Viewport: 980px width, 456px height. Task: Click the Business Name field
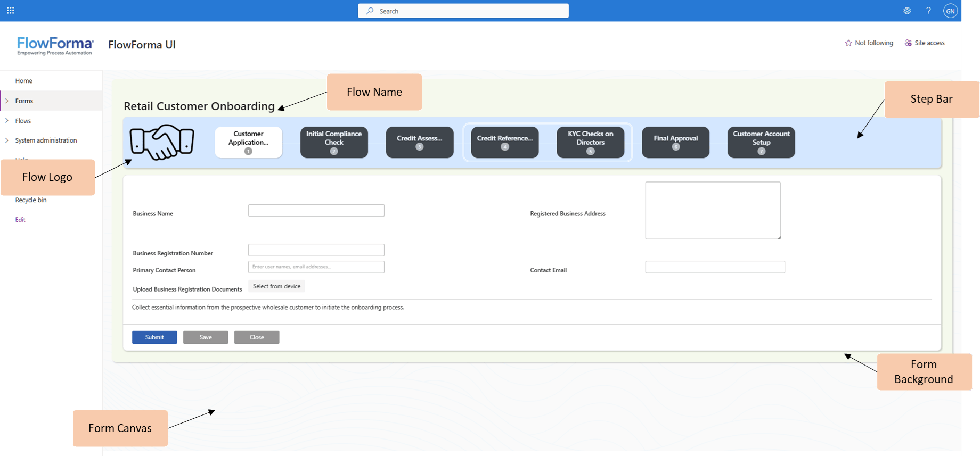click(316, 211)
